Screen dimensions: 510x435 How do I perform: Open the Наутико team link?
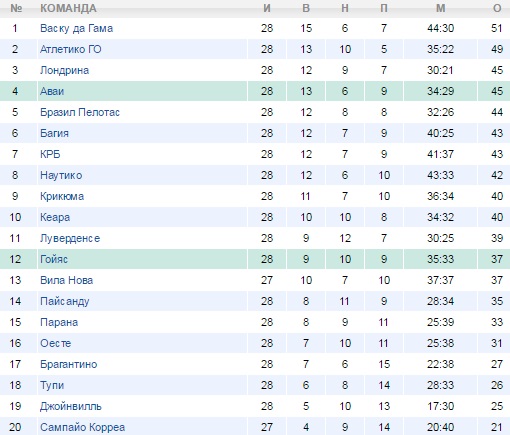[x=61, y=175]
